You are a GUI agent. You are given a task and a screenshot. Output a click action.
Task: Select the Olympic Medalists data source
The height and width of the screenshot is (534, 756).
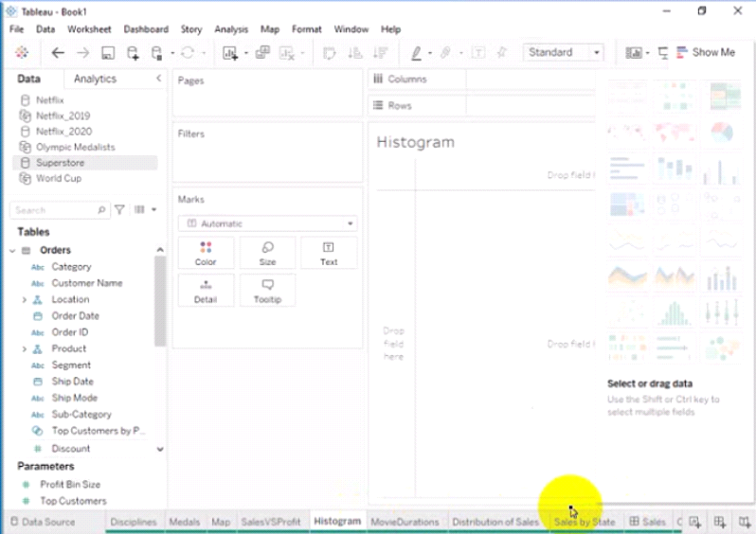pos(75,148)
